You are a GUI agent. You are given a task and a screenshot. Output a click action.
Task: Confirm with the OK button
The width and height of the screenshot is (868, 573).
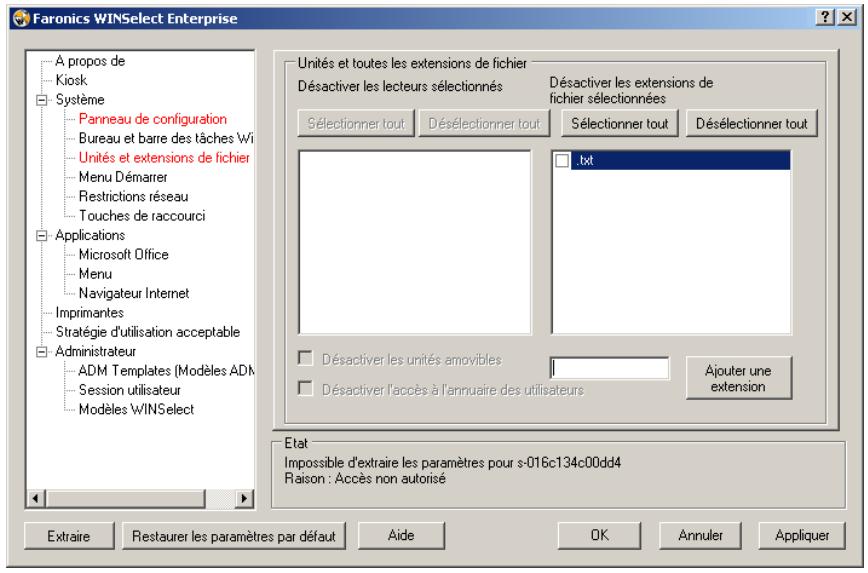599,535
